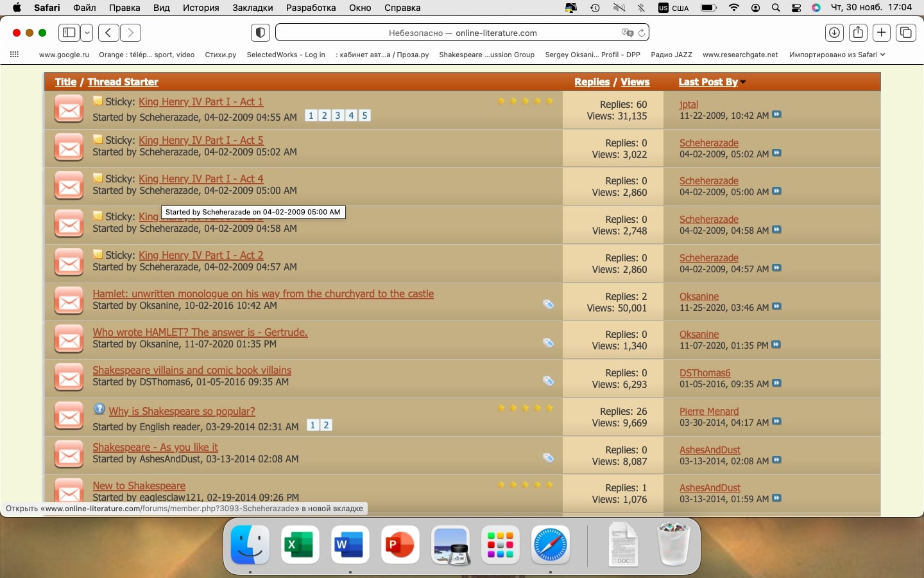Open Who wrote HAMLET thread

coord(200,332)
